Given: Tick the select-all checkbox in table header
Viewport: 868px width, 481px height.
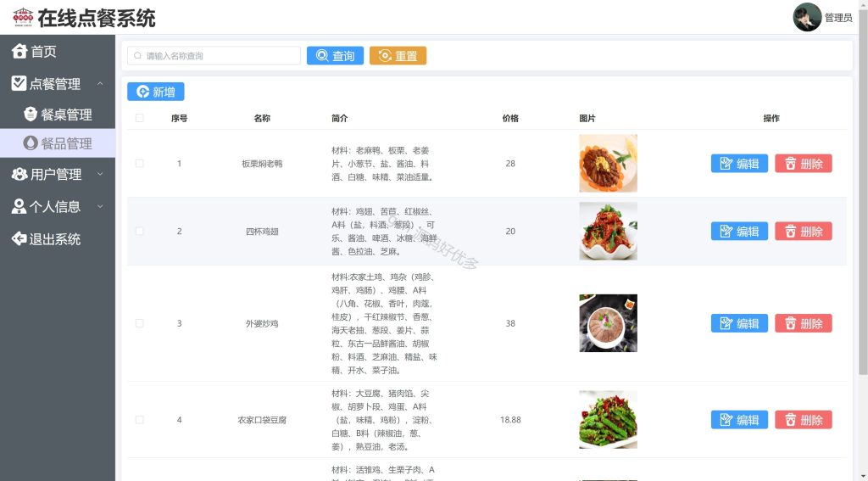Looking at the screenshot, I should (140, 118).
